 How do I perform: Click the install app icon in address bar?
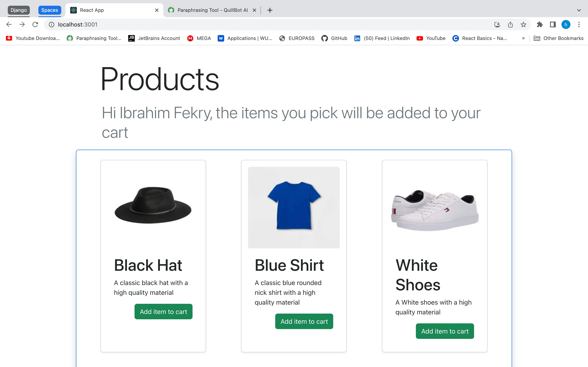(497, 24)
